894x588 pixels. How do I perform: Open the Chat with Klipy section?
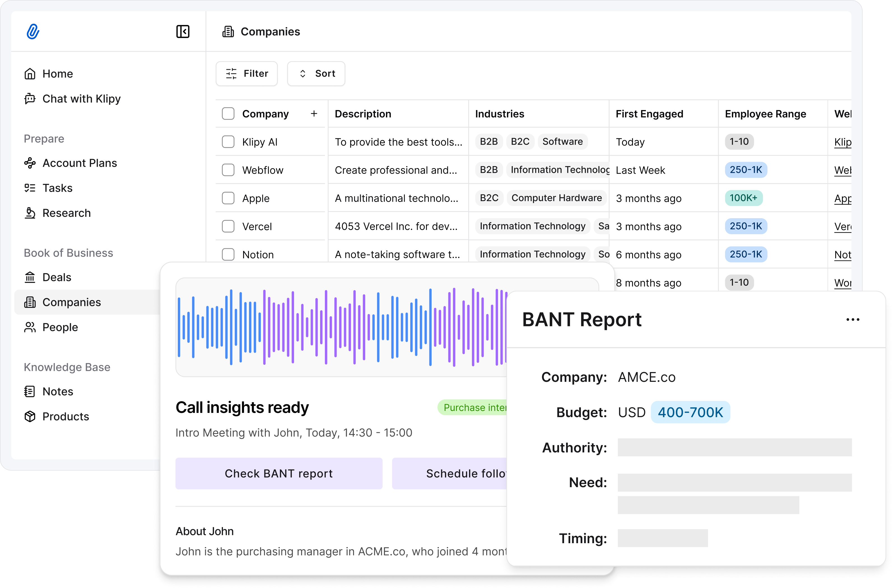[81, 98]
